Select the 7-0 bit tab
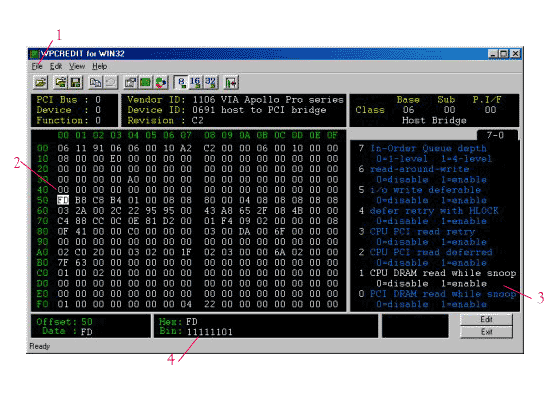 tap(496, 135)
